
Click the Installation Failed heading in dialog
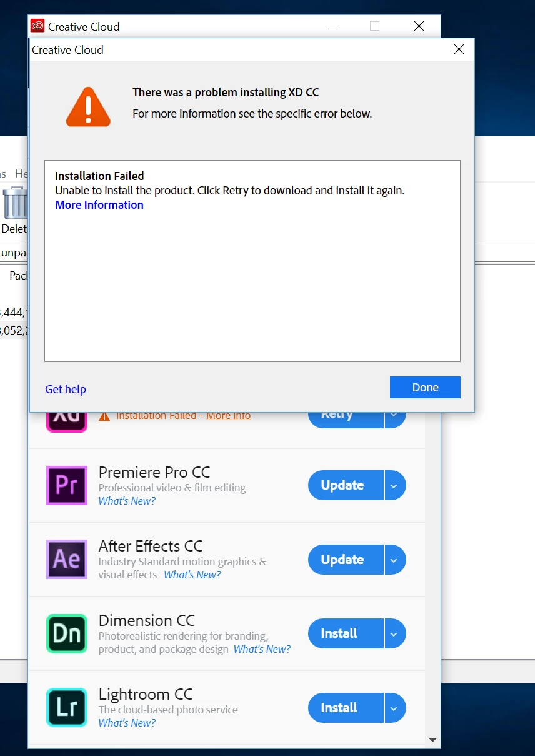click(99, 176)
